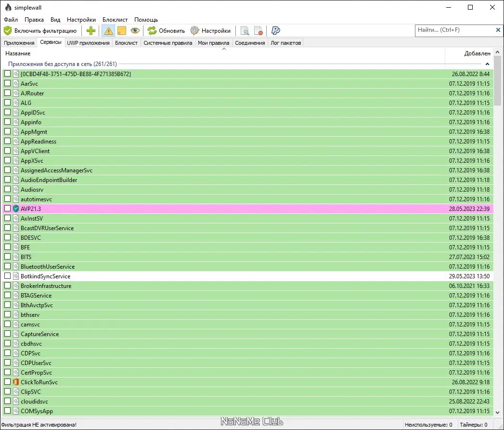This screenshot has height=430, width=504.
Task: Click the ClickToRunSvc Office icon
Action: [16, 382]
